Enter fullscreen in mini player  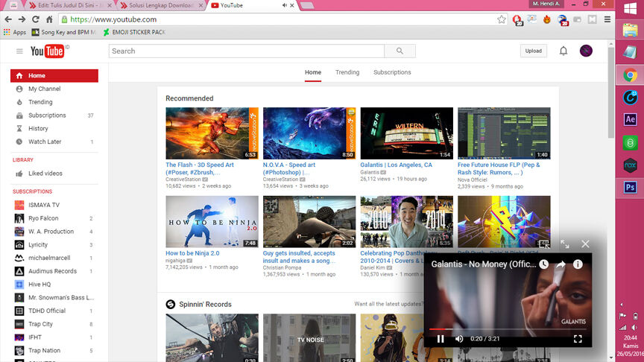pos(578,339)
